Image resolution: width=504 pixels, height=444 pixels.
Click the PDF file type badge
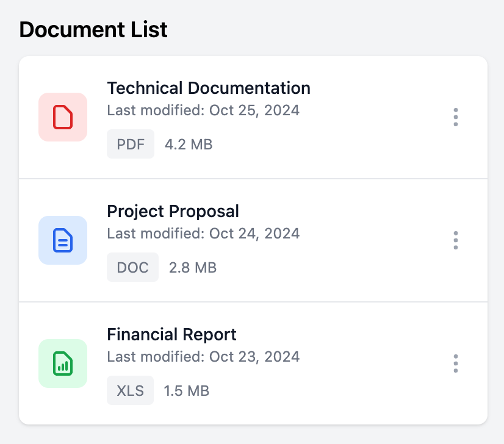coord(131,144)
